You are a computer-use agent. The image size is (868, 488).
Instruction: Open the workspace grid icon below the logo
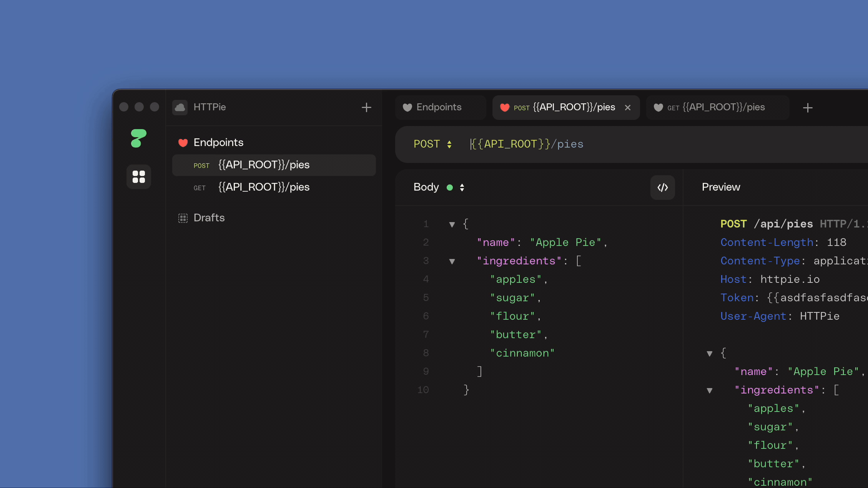pyautogui.click(x=139, y=177)
